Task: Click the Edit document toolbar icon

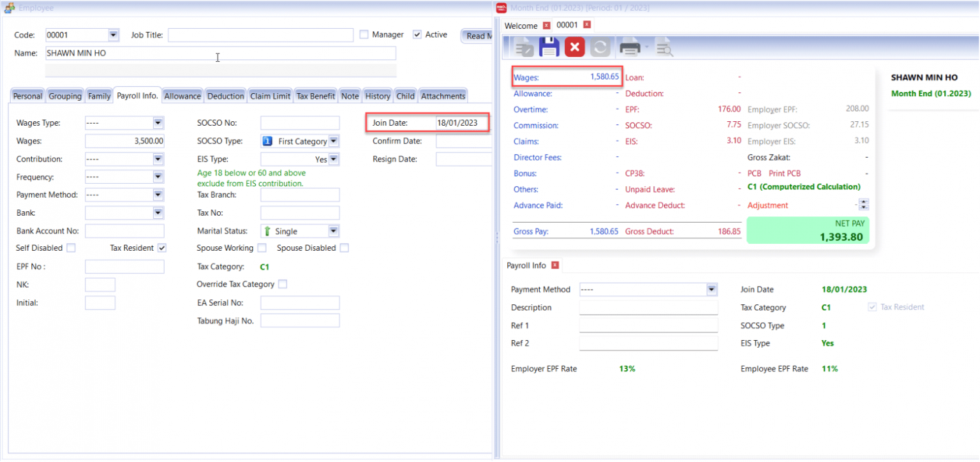Action: (524, 48)
